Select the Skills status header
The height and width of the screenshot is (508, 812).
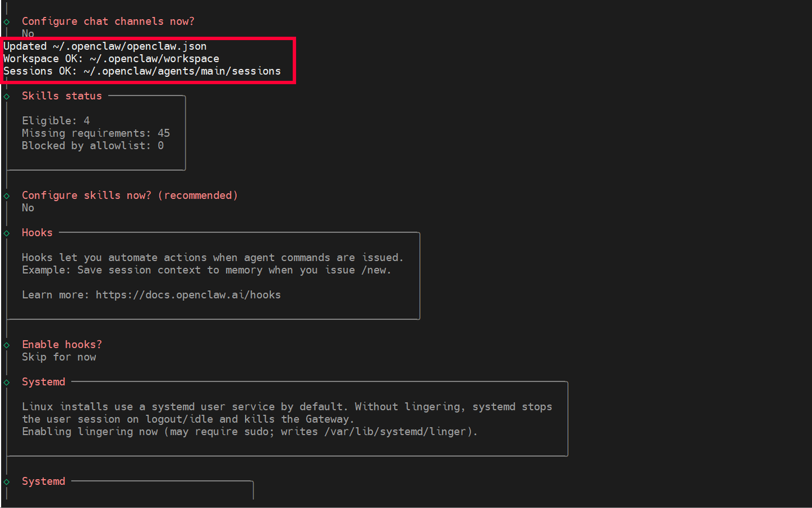(61, 96)
